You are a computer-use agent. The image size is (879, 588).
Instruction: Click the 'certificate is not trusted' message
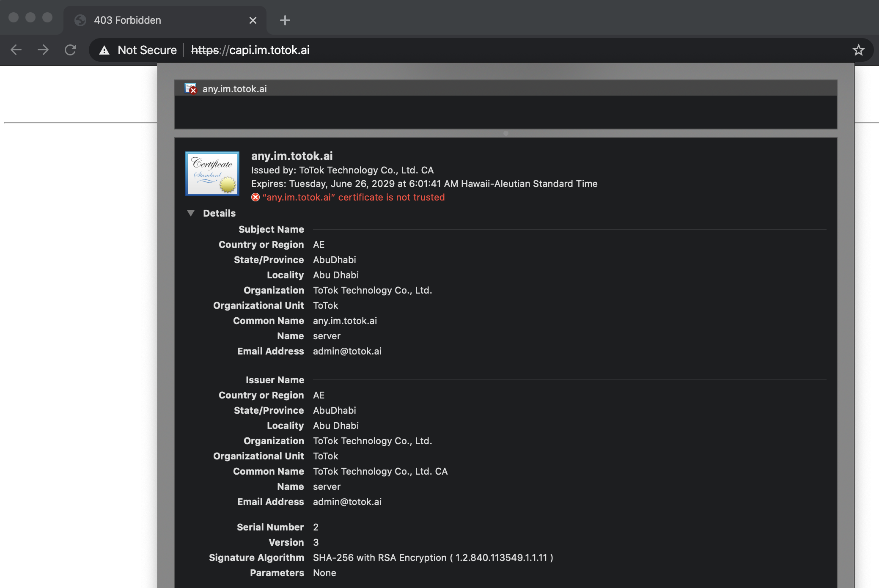click(354, 197)
